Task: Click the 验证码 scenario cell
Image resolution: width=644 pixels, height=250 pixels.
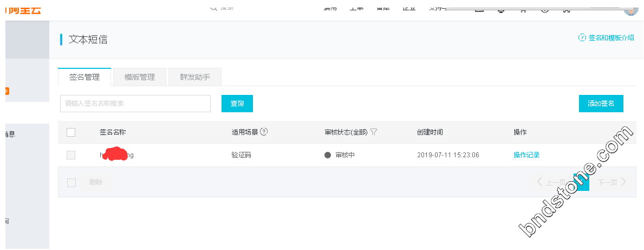Action: pos(241,155)
